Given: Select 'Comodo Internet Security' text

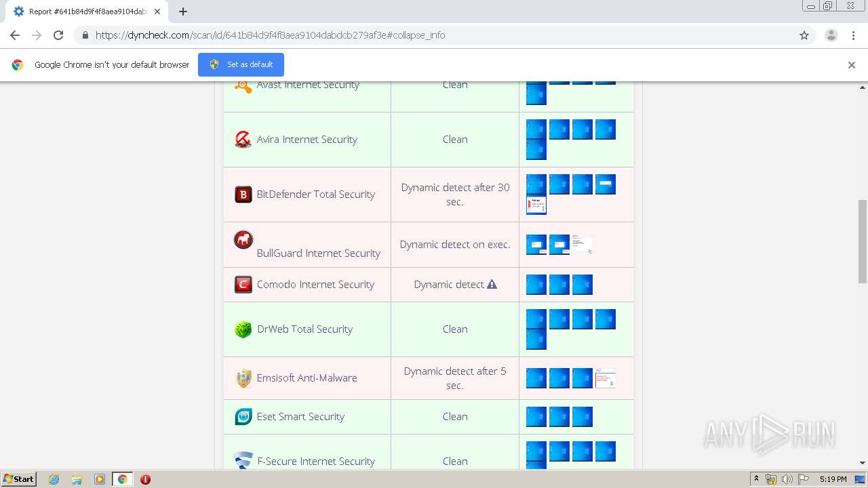Looking at the screenshot, I should click(315, 285).
